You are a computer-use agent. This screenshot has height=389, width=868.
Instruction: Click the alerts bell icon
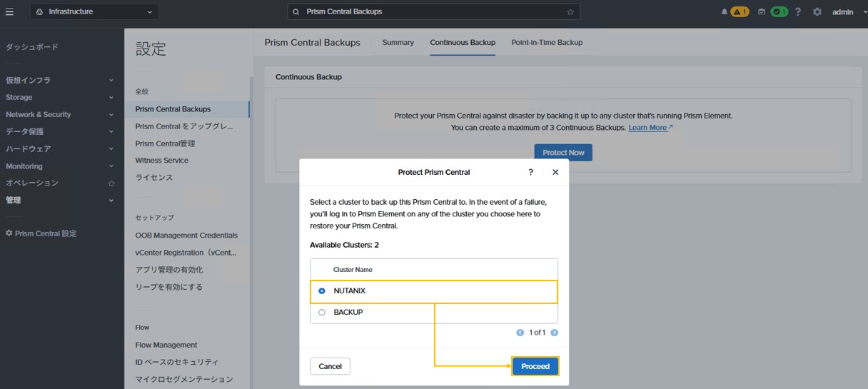coord(725,11)
